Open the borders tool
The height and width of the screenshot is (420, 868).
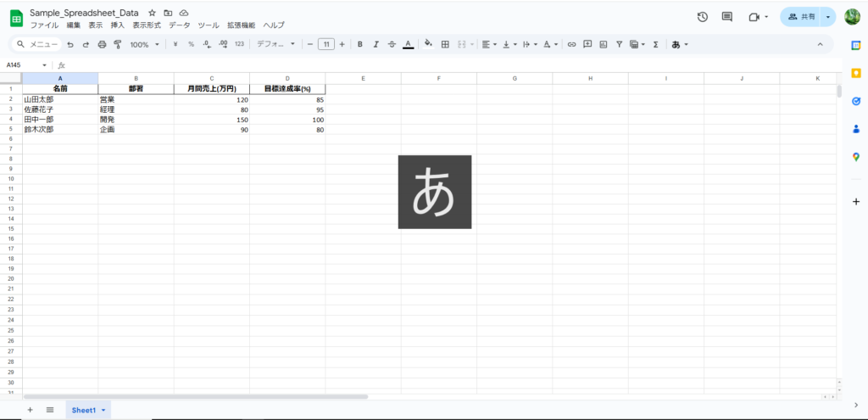coord(445,44)
